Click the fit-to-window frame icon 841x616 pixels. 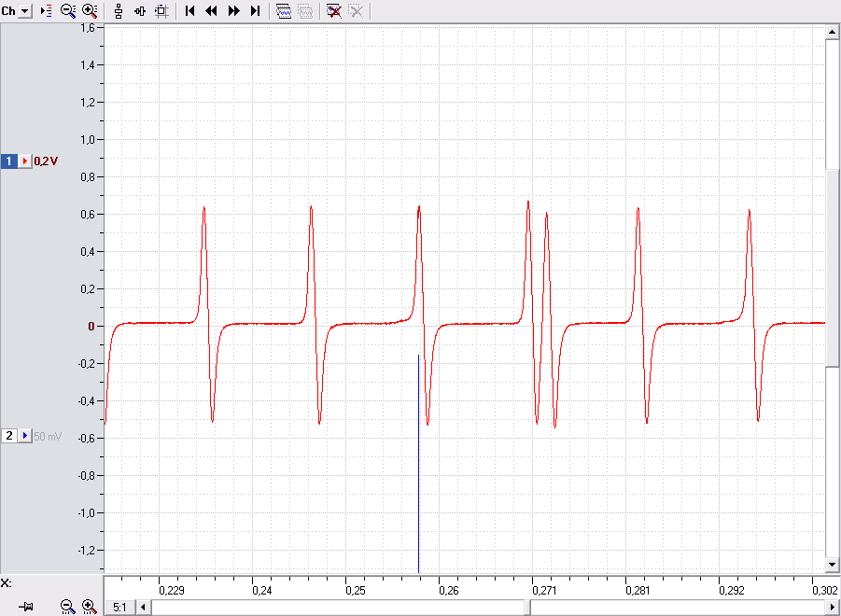coord(161,10)
